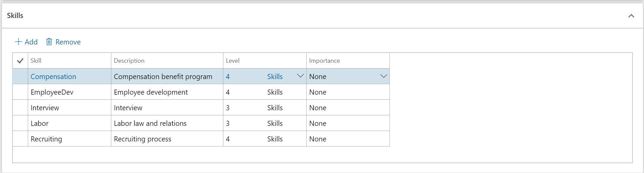Select the Interview skill cell

[x=45, y=108]
